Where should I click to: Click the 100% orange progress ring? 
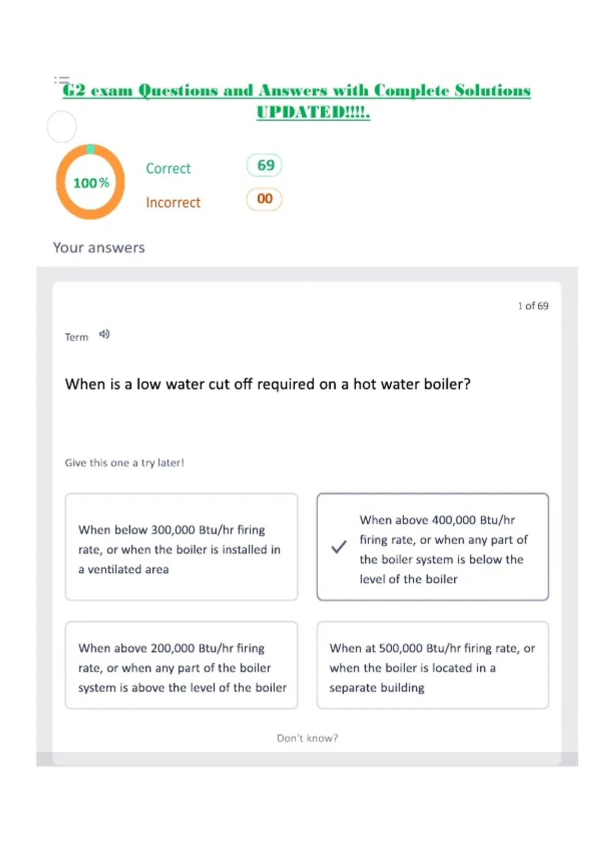(90, 182)
